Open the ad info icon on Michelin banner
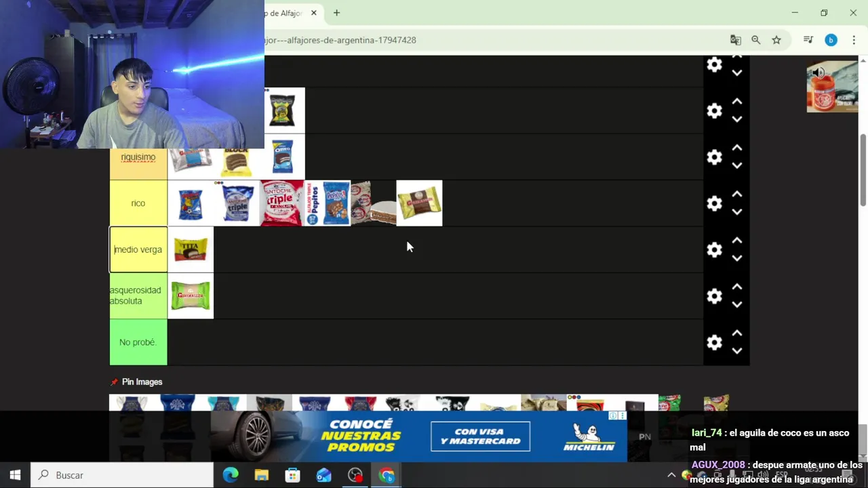Screen dimensions: 868x488 point(613,415)
